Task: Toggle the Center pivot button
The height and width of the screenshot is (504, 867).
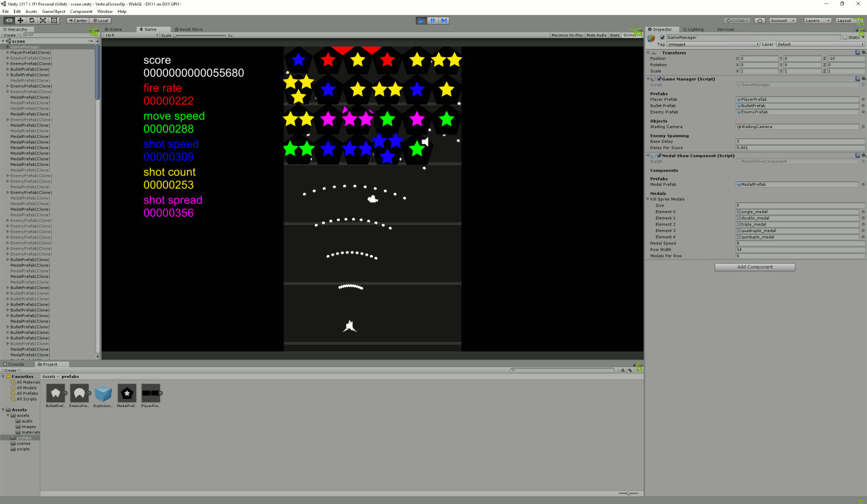Action: pos(78,20)
